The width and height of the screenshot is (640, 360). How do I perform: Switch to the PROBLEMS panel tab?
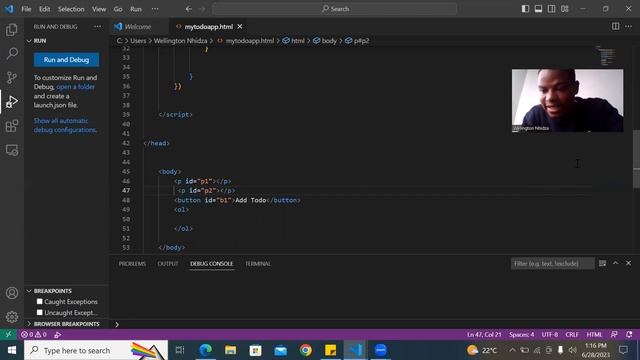click(132, 264)
